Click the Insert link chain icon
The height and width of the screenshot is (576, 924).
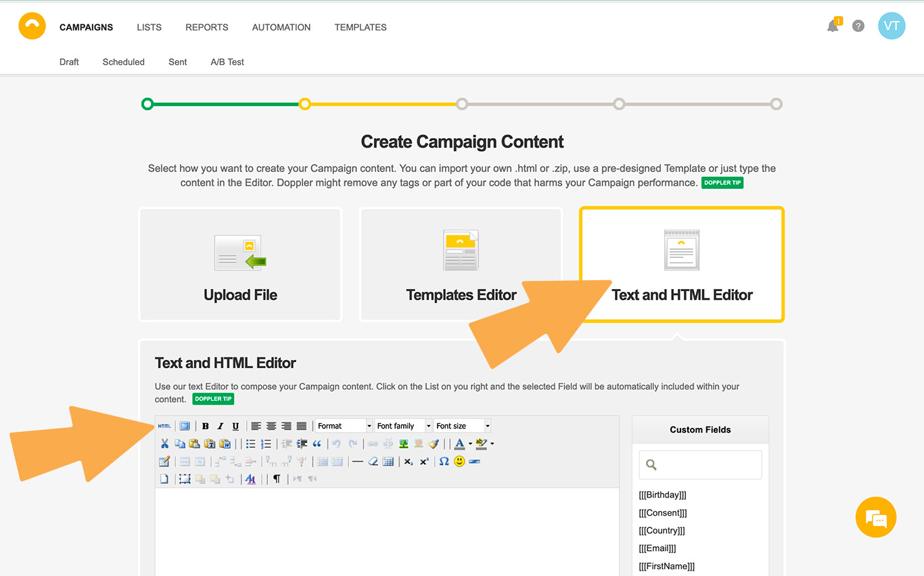tap(373, 444)
